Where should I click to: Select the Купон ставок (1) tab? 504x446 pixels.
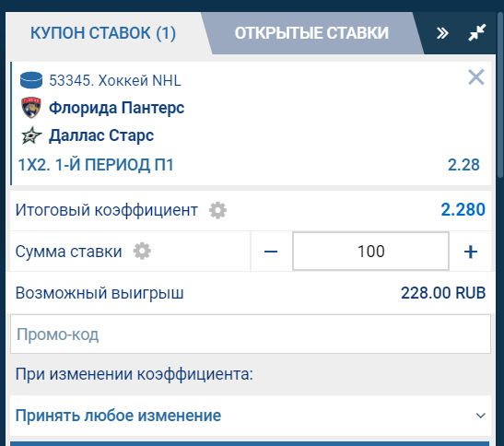(x=103, y=33)
